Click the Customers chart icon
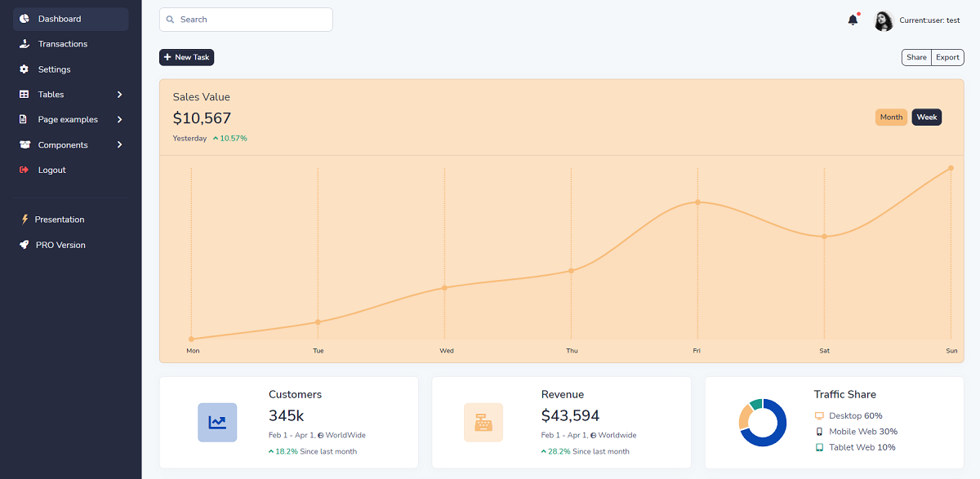Image resolution: width=980 pixels, height=479 pixels. tap(217, 423)
